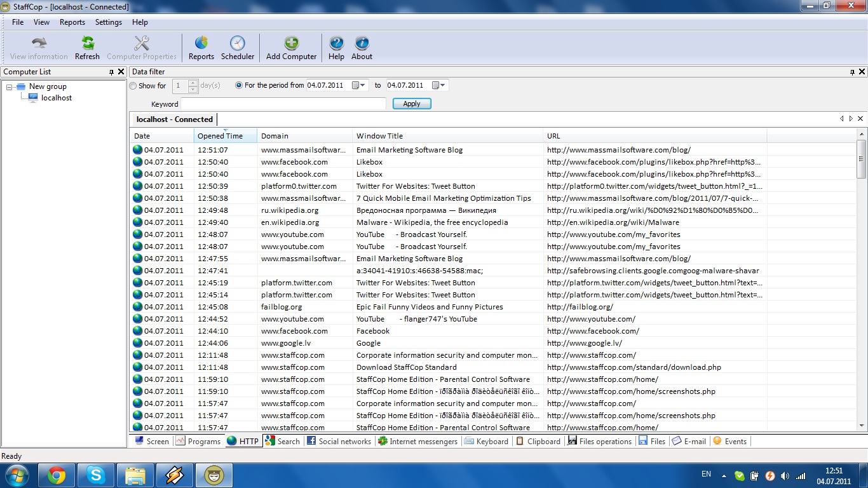Open Winamp from the taskbar
Viewport: 868px width, 488px height.
click(x=175, y=475)
